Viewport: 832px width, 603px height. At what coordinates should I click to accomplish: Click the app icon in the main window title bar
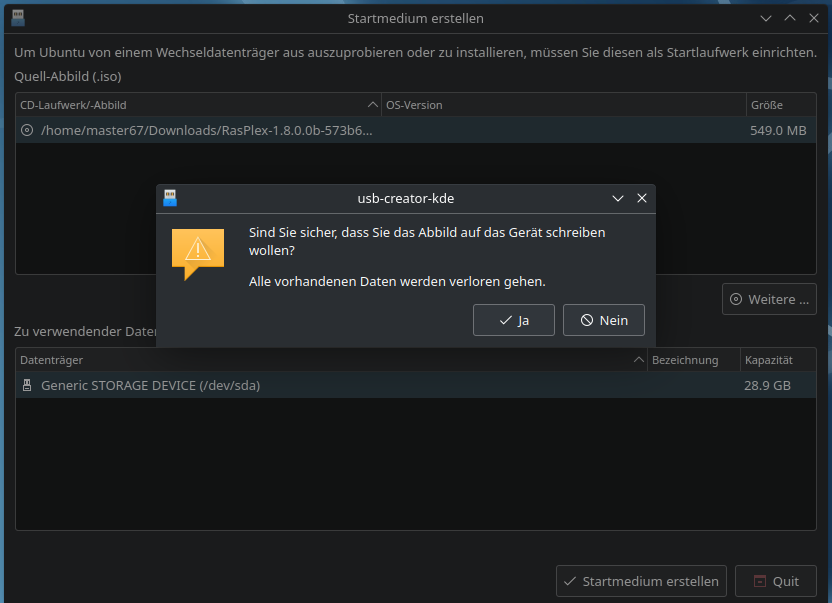[18, 18]
